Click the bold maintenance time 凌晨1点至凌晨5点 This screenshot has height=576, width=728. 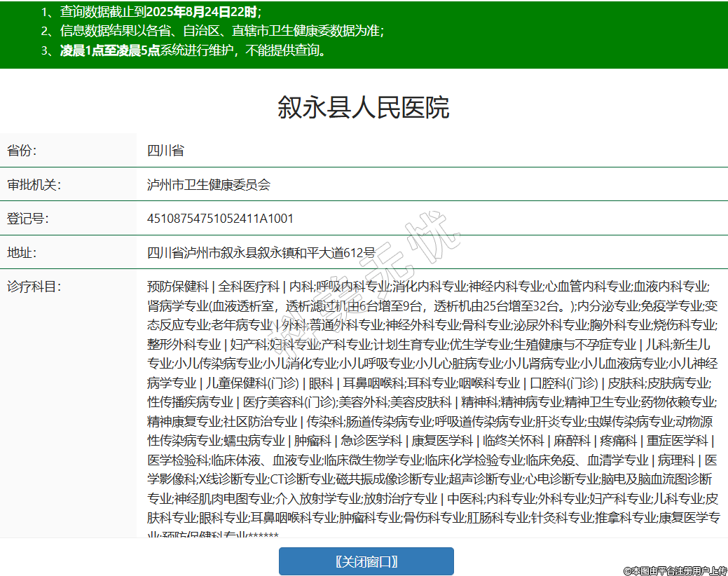tap(110, 50)
